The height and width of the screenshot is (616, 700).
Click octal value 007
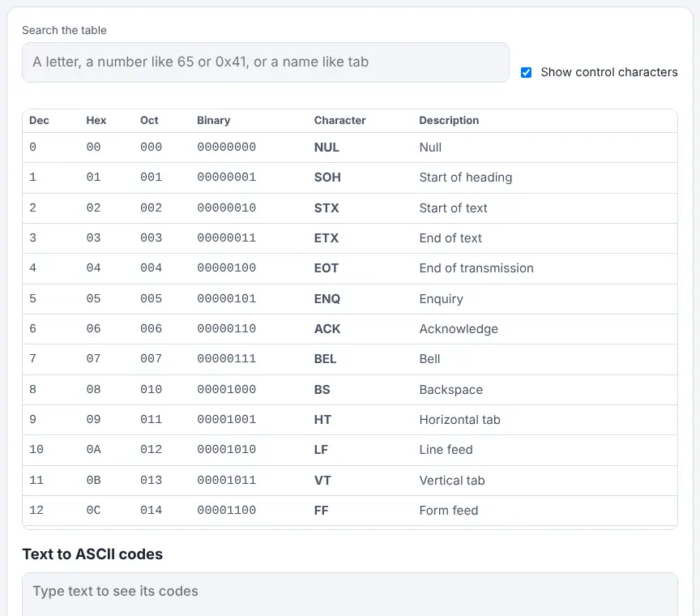pyautogui.click(x=151, y=358)
